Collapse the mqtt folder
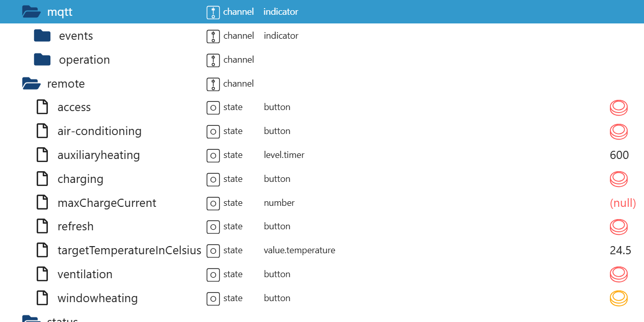This screenshot has width=644, height=322. (30, 11)
